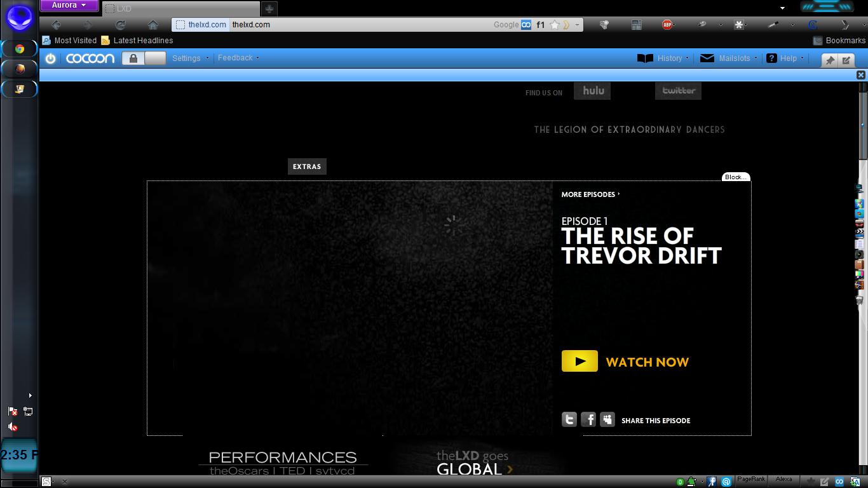Click the pin icon in Cocoon bar
Viewport: 868px width, 488px height.
tap(830, 60)
